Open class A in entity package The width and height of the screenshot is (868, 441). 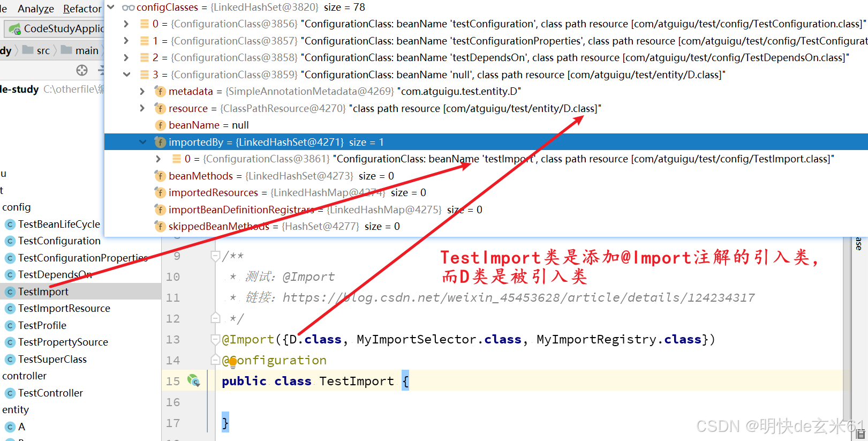coord(21,427)
